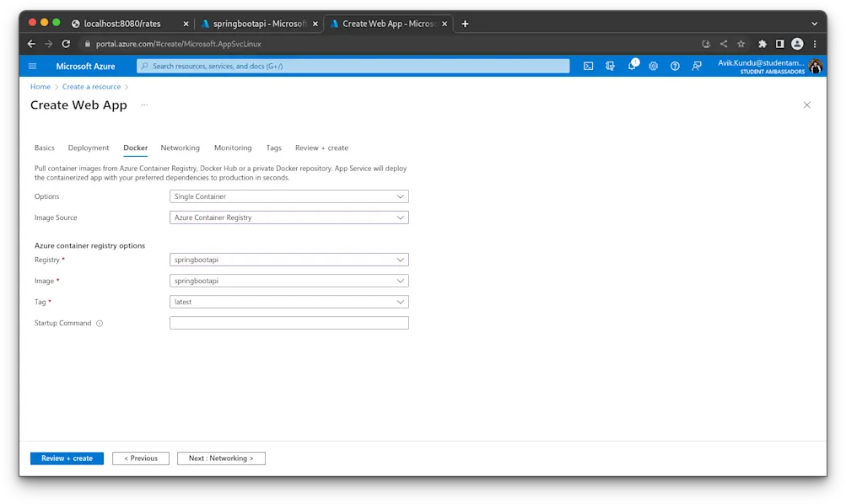The image size is (846, 504).
Task: Click the Microsoft Azure home logo
Action: (x=86, y=65)
